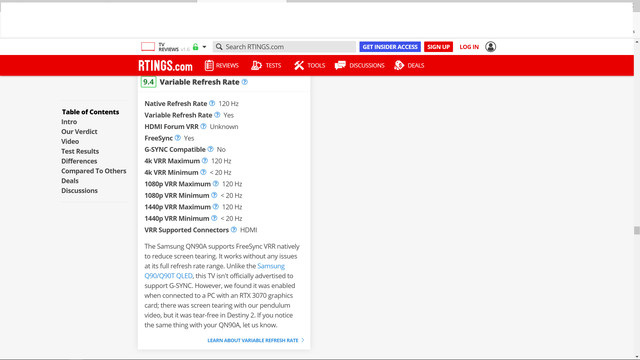Jump to Differences section

[79, 161]
